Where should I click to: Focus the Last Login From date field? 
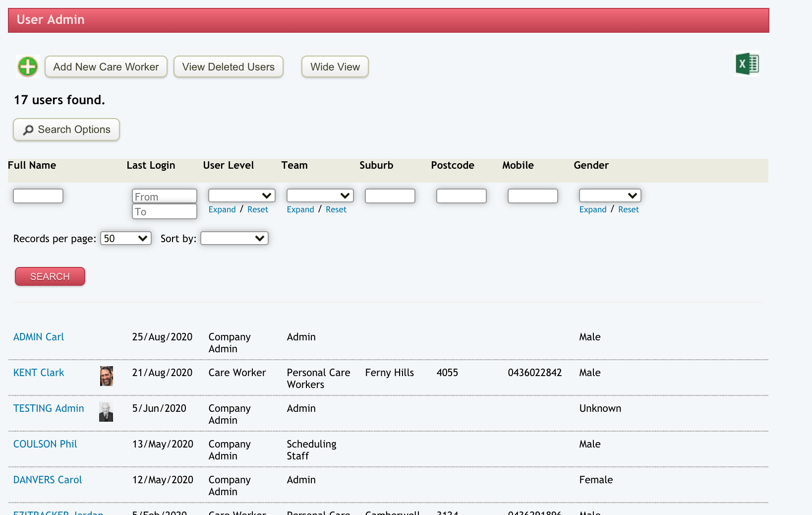[x=164, y=196]
